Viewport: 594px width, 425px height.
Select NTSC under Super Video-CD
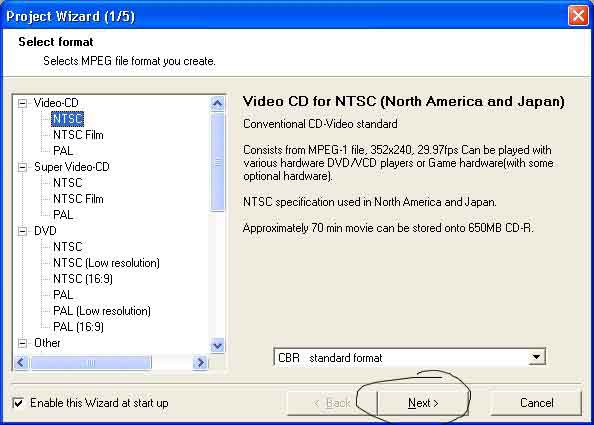(67, 183)
